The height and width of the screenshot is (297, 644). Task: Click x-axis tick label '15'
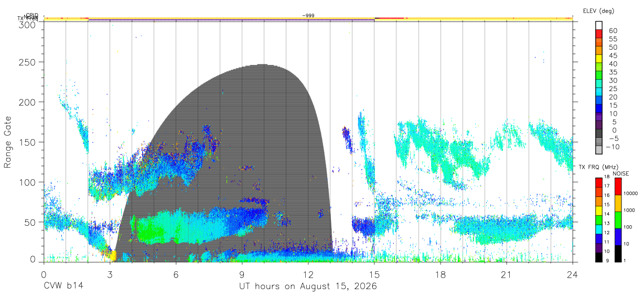[x=374, y=274]
